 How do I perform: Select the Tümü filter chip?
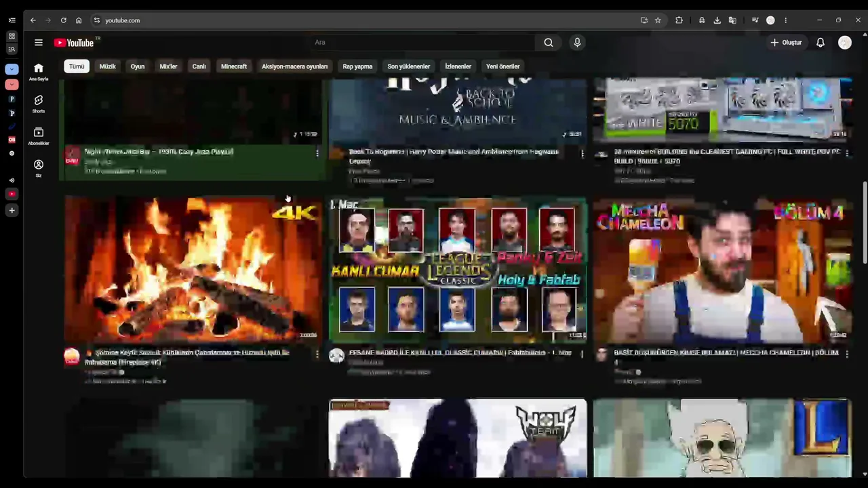[77, 66]
